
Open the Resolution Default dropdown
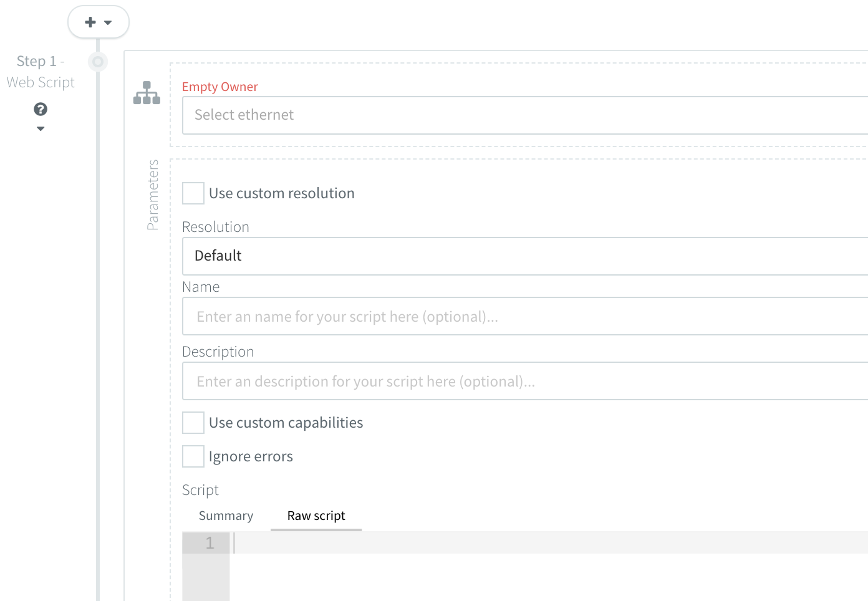(524, 256)
